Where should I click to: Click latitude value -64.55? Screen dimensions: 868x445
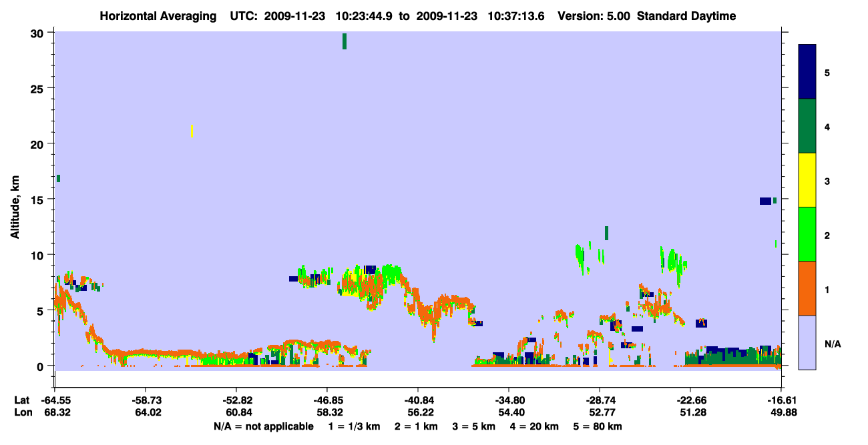click(55, 400)
